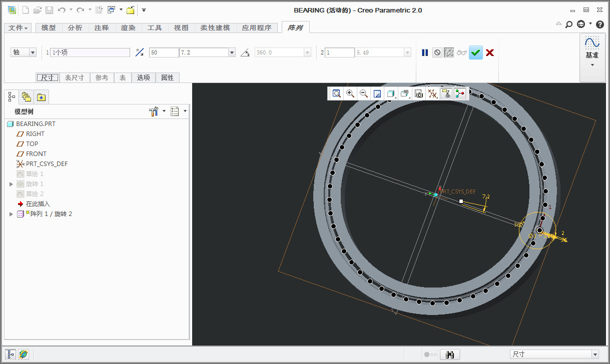Click the Zoom Out magnifier icon
The image size is (610, 364).
tap(364, 93)
